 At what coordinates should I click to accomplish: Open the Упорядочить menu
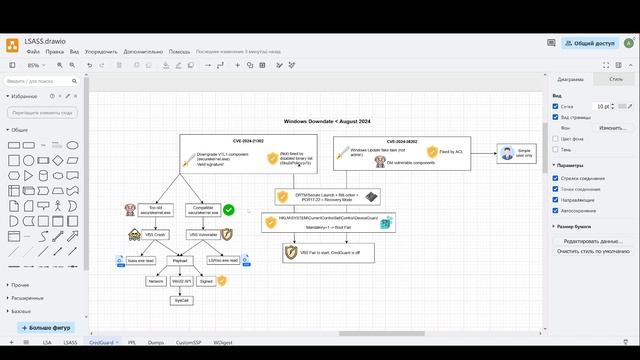click(x=101, y=52)
